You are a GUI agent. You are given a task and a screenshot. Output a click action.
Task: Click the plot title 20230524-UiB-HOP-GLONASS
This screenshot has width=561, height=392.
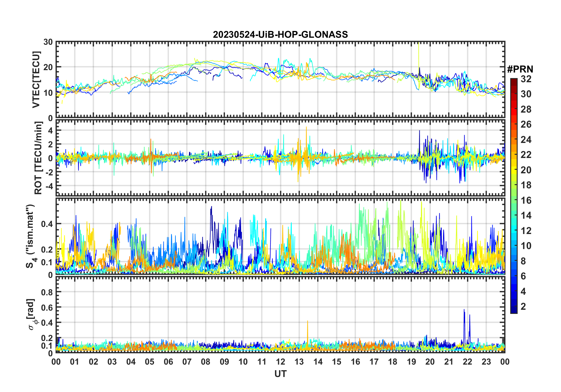pyautogui.click(x=280, y=35)
